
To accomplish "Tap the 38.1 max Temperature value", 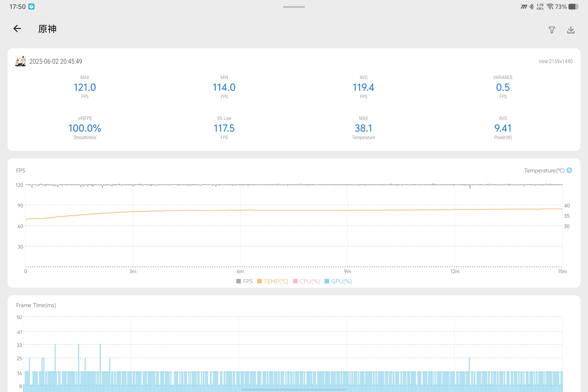I will pos(364,128).
